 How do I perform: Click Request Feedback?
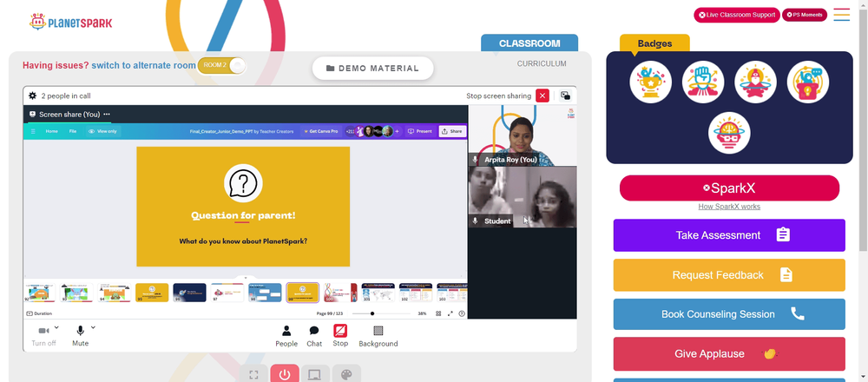pos(729,275)
